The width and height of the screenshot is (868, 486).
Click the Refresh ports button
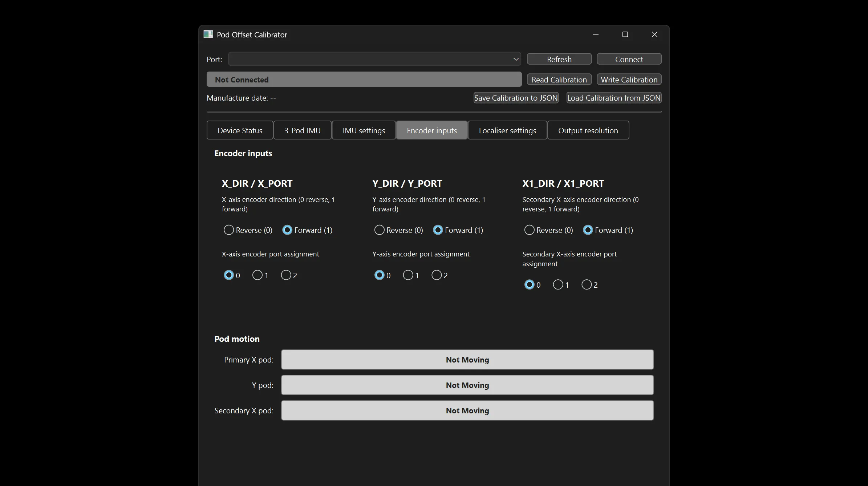[x=559, y=59]
